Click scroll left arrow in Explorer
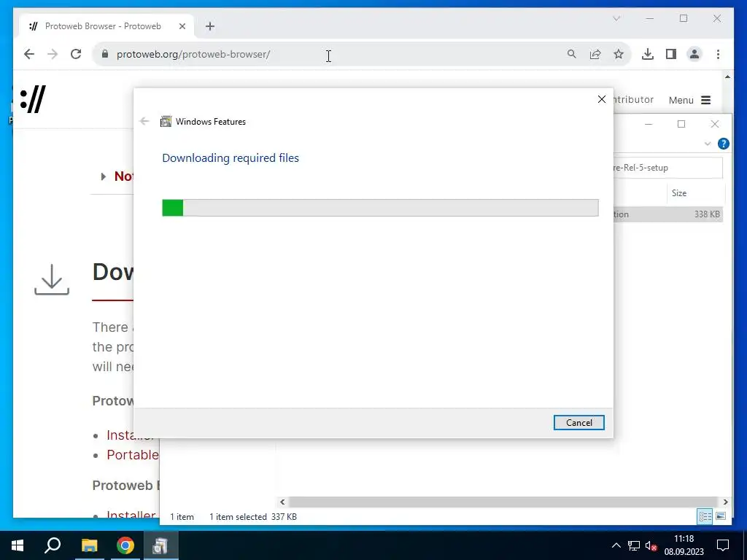 point(282,502)
